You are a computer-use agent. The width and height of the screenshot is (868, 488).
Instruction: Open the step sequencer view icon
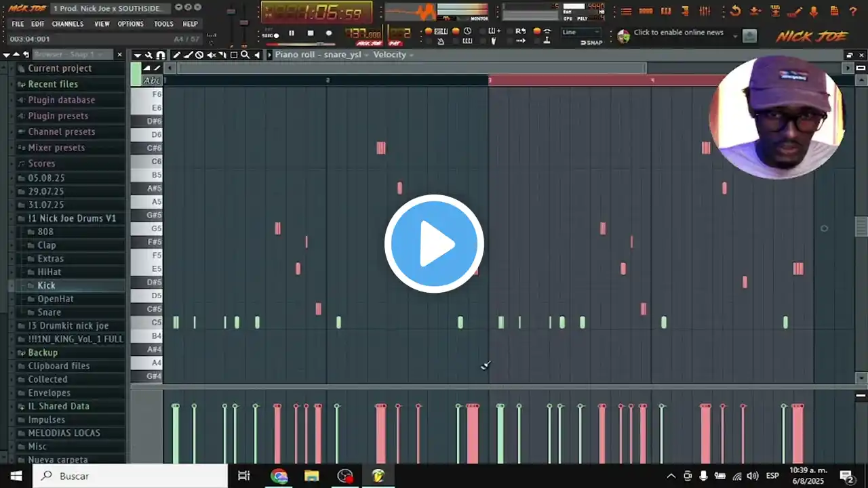pyautogui.click(x=646, y=12)
